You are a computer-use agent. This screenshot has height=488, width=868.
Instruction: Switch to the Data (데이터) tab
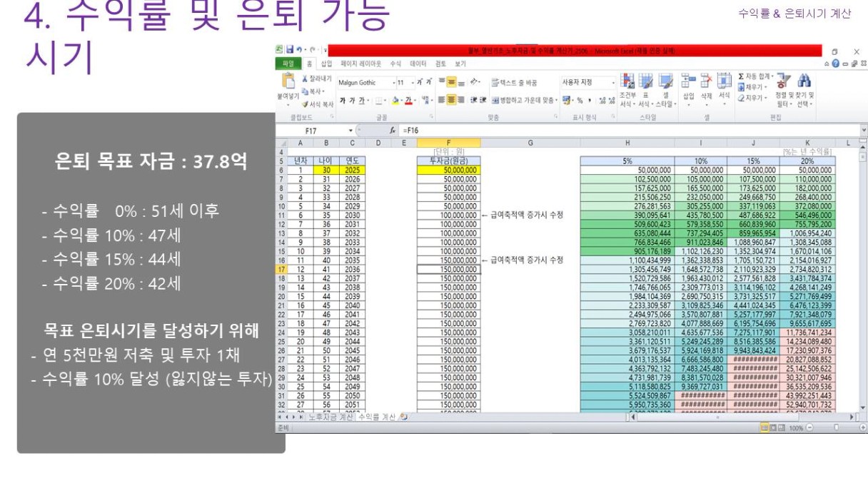point(419,63)
